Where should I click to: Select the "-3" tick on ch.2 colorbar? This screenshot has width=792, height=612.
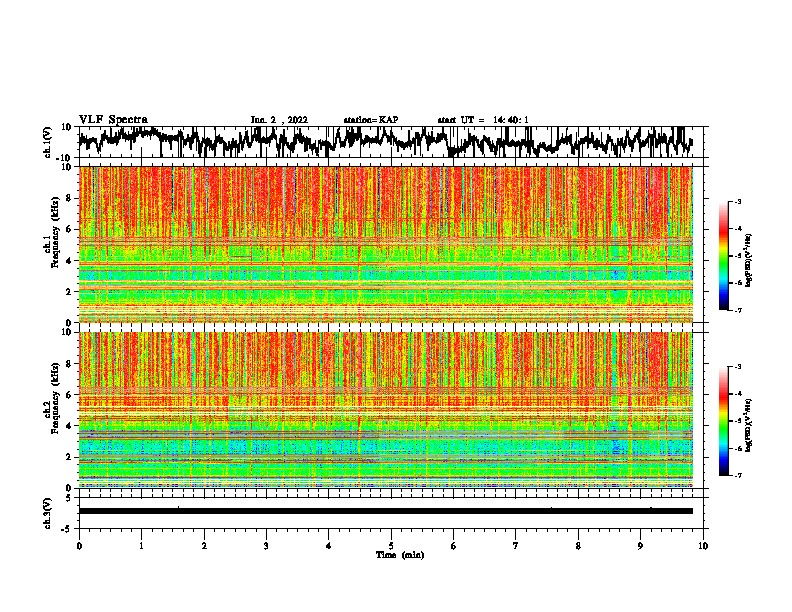click(x=738, y=367)
